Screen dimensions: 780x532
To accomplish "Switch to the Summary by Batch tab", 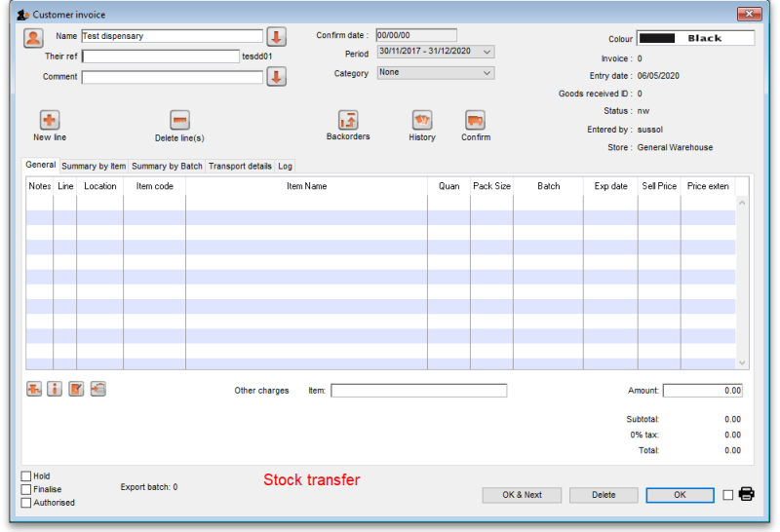I will point(167,167).
